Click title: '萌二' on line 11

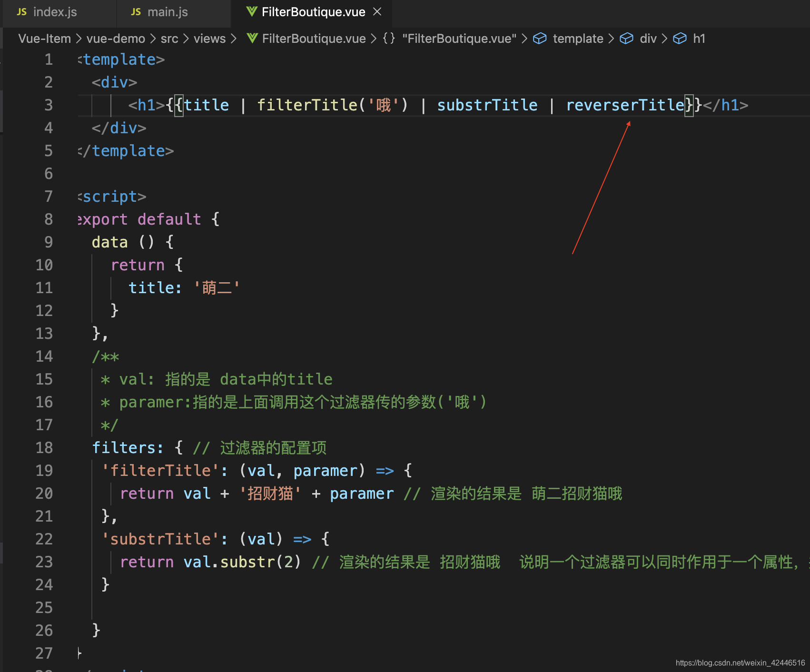pyautogui.click(x=184, y=287)
